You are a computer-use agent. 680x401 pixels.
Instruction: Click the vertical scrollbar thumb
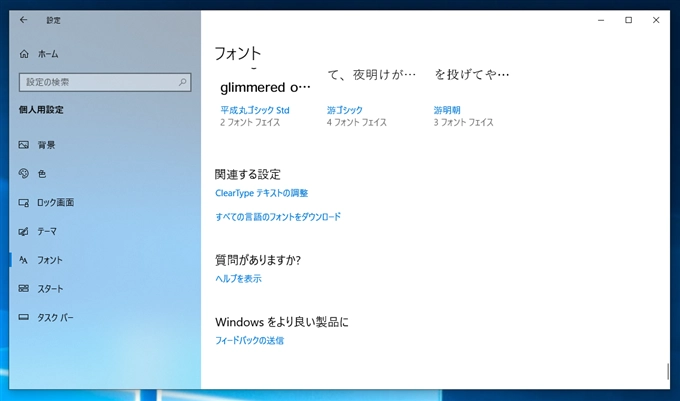pos(668,371)
